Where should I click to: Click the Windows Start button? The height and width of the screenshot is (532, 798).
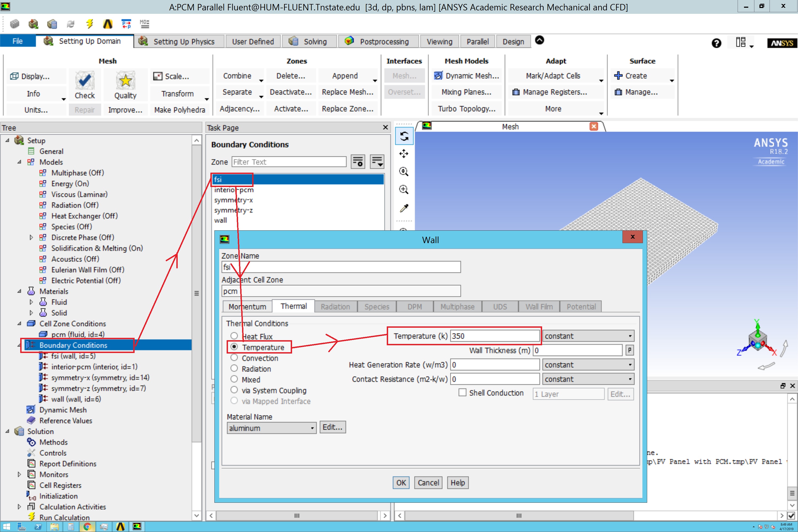click(x=6, y=527)
